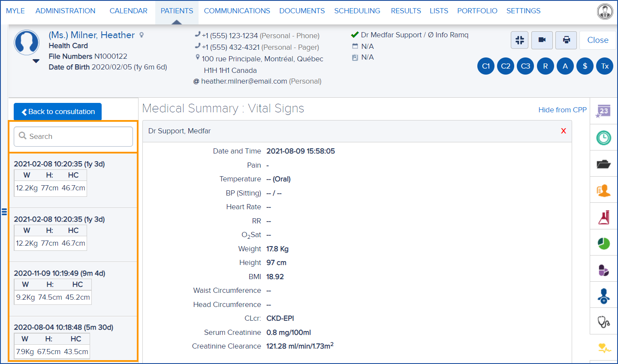Image resolution: width=618 pixels, height=364 pixels.
Task: Click the printer icon button
Action: tap(566, 40)
